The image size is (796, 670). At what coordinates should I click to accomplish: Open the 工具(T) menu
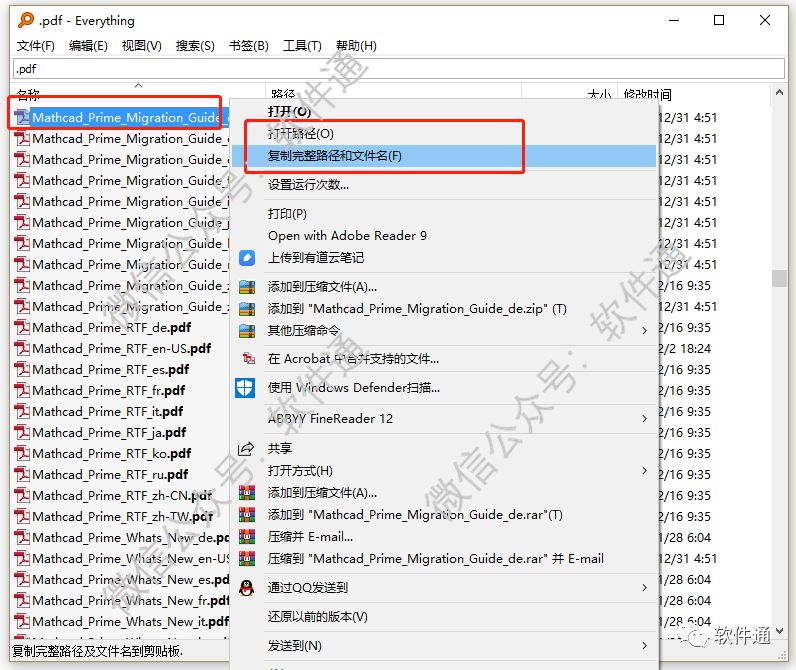tap(302, 46)
